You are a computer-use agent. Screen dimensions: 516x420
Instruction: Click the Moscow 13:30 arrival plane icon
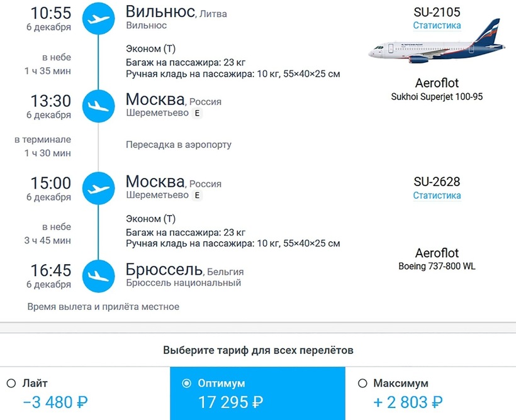[99, 105]
